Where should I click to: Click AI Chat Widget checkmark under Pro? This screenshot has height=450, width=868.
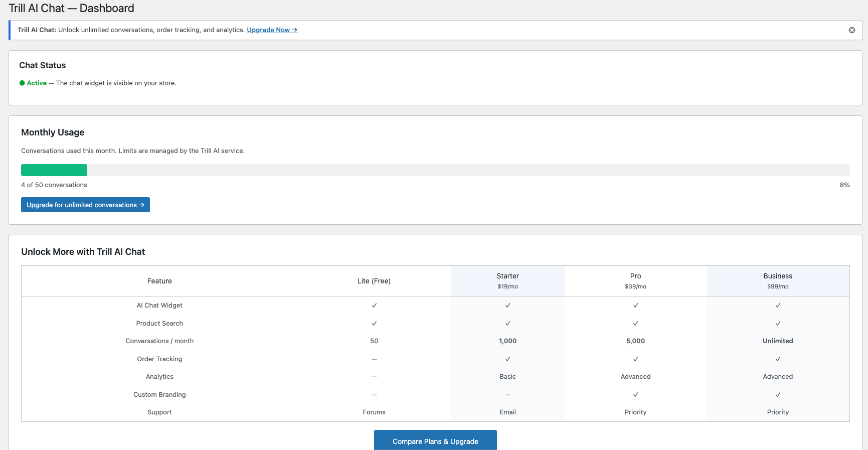[635, 306]
